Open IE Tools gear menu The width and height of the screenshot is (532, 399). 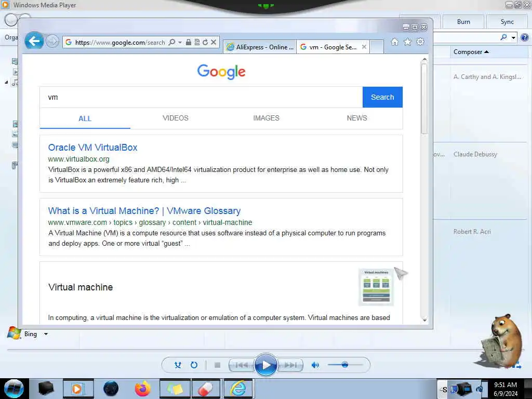420,42
